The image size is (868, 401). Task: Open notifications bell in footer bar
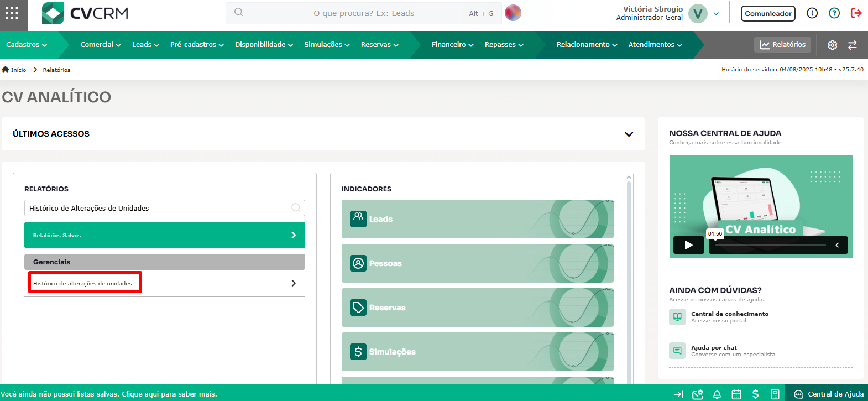click(x=717, y=394)
